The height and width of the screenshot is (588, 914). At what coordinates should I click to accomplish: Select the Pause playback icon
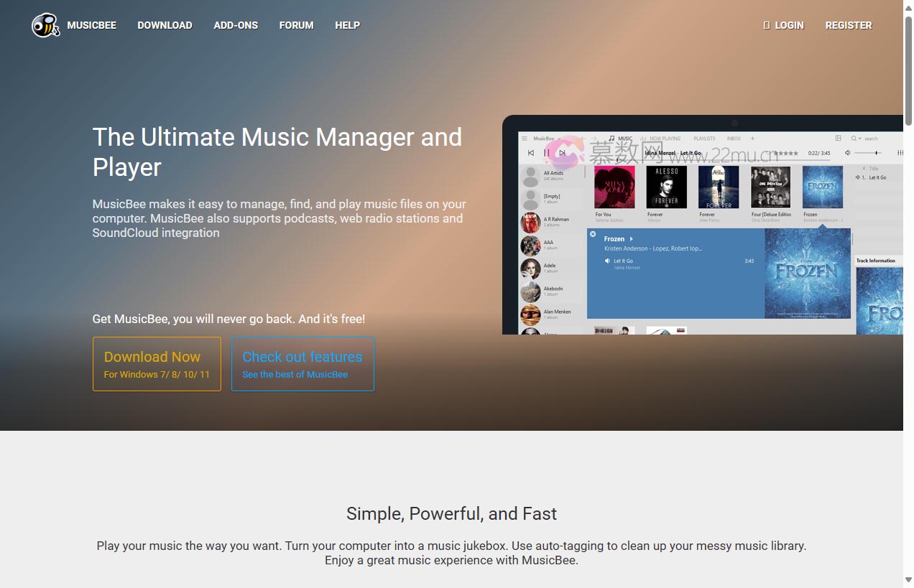[x=546, y=151]
